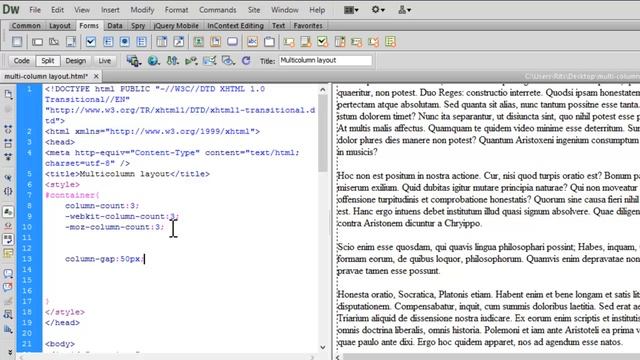Turn on Live view
This screenshot has height=360, width=640.
coord(104,61)
